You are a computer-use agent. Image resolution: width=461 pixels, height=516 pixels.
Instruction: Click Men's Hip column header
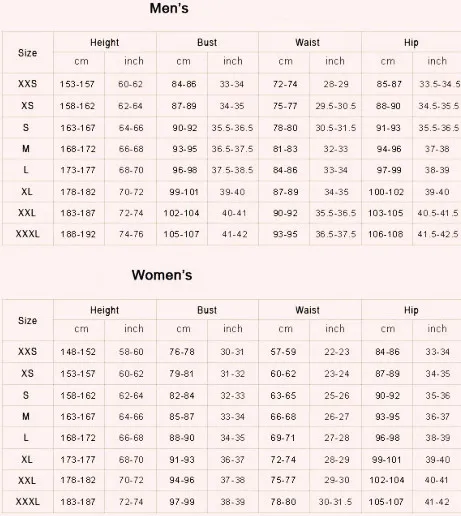(411, 42)
